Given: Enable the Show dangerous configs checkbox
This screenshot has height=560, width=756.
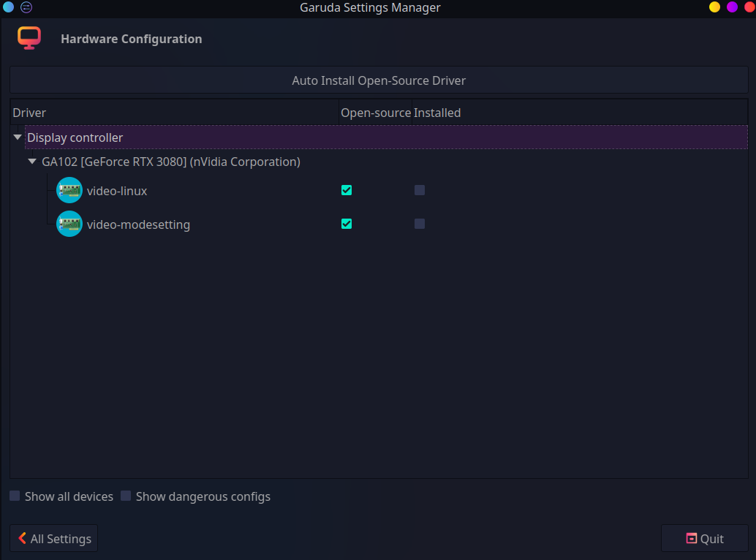Looking at the screenshot, I should [x=126, y=496].
